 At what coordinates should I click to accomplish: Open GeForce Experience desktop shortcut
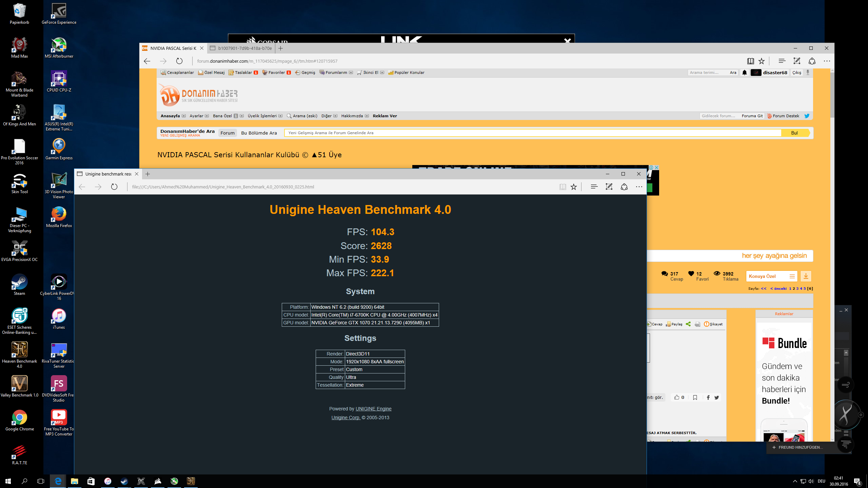point(59,14)
